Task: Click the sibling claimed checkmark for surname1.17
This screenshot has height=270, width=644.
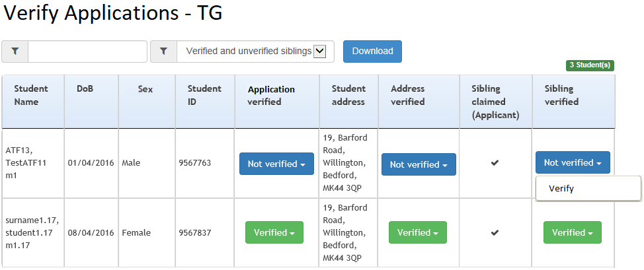Action: click(x=495, y=232)
